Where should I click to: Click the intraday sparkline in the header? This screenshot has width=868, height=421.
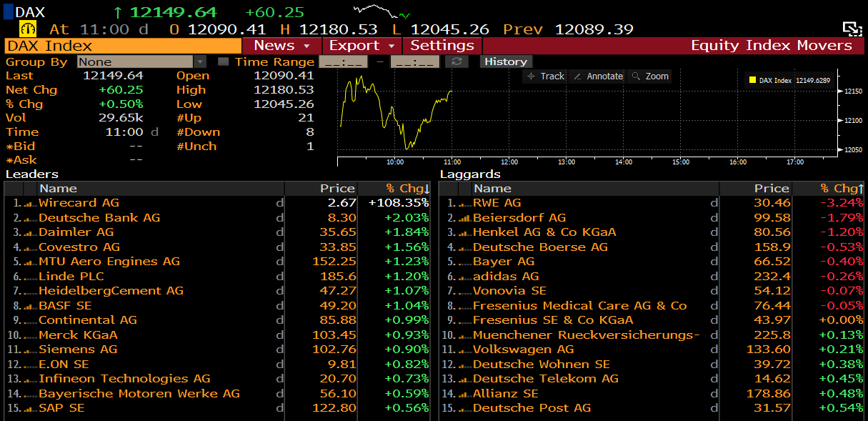click(x=382, y=11)
